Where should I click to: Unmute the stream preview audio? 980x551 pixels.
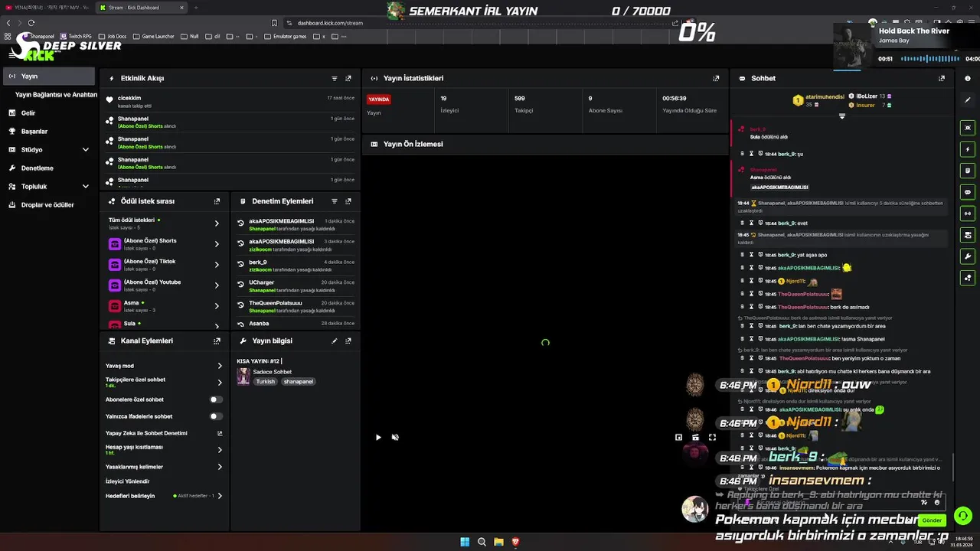(x=395, y=437)
